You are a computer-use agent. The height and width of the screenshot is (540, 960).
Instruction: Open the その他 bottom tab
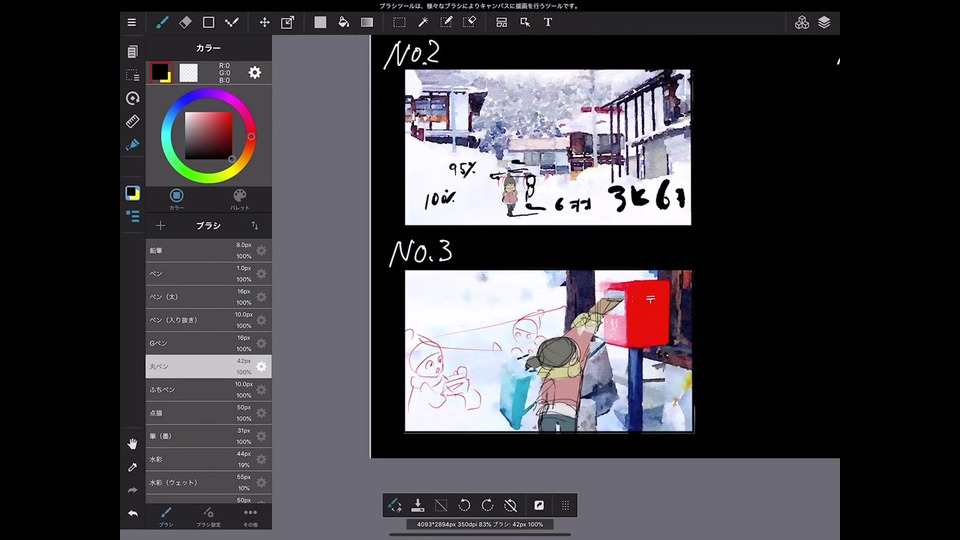250,516
